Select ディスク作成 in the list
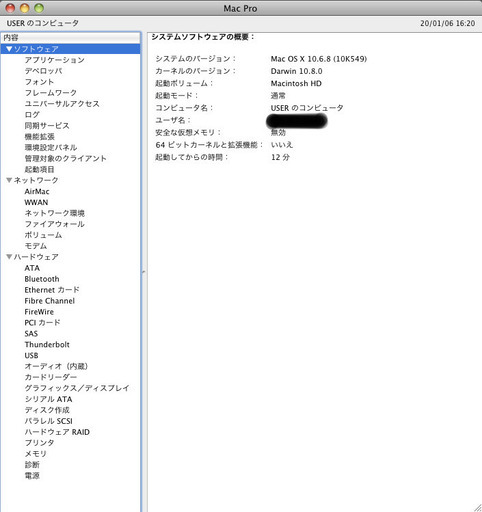Viewport: 482px width, 512px height. pyautogui.click(x=47, y=410)
